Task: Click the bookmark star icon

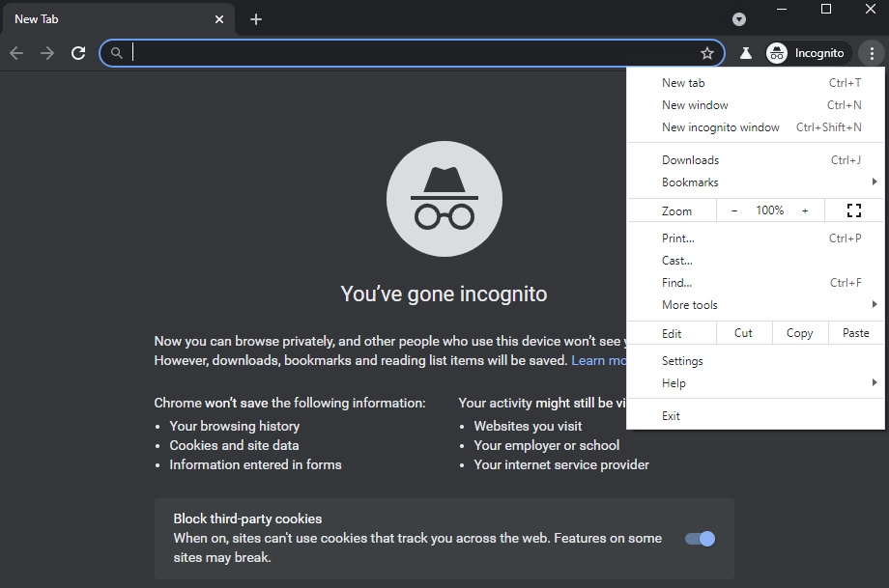Action: tap(707, 53)
